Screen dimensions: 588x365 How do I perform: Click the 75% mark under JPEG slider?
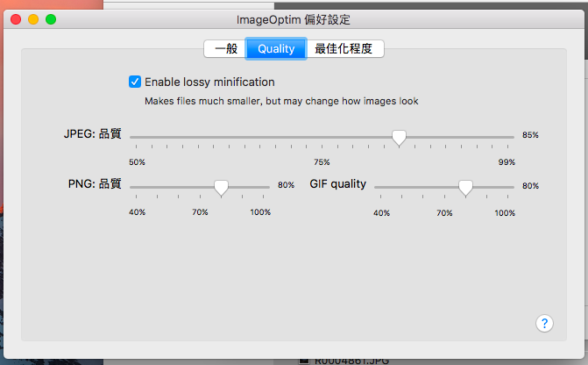click(x=322, y=162)
